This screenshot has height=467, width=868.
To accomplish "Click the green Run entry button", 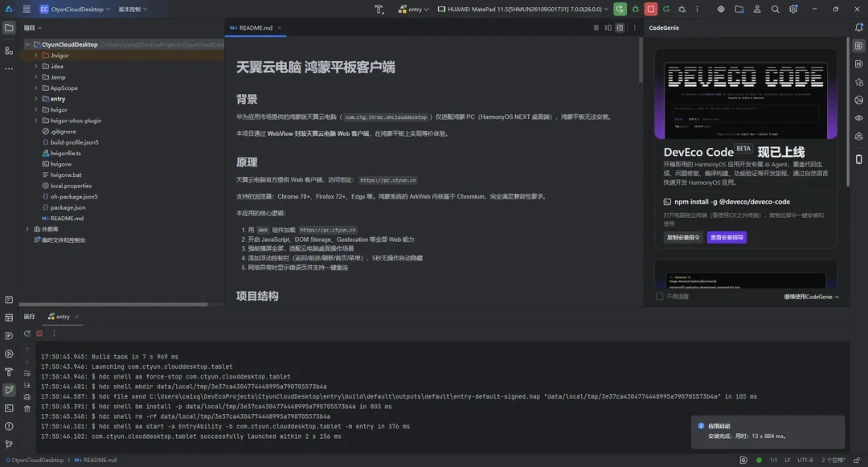I will click(x=620, y=9).
